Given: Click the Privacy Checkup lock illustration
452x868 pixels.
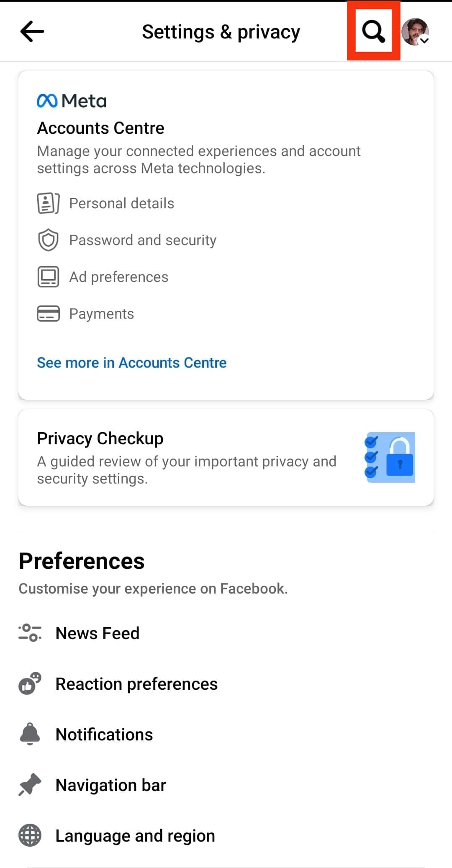Looking at the screenshot, I should pyautogui.click(x=390, y=457).
